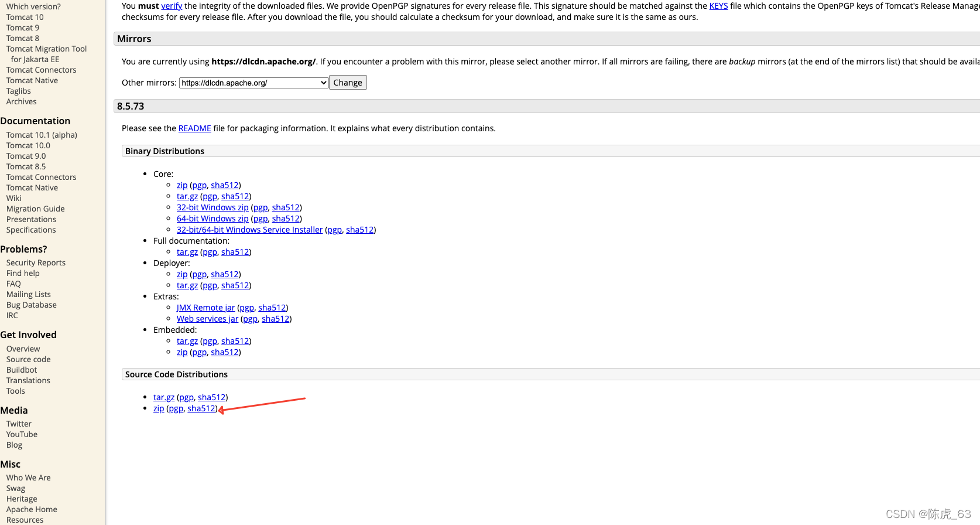Open Swag sidebar link
This screenshot has height=525, width=980.
pos(16,488)
